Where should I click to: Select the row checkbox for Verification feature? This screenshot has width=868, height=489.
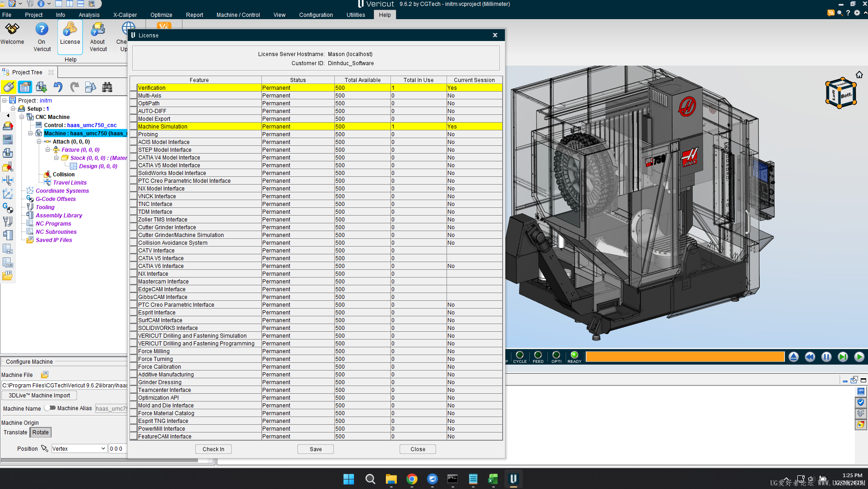(x=134, y=88)
